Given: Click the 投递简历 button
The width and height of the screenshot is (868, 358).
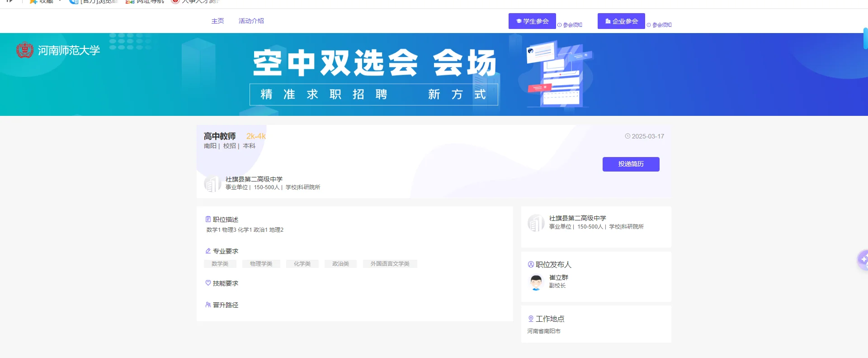Looking at the screenshot, I should (x=631, y=164).
